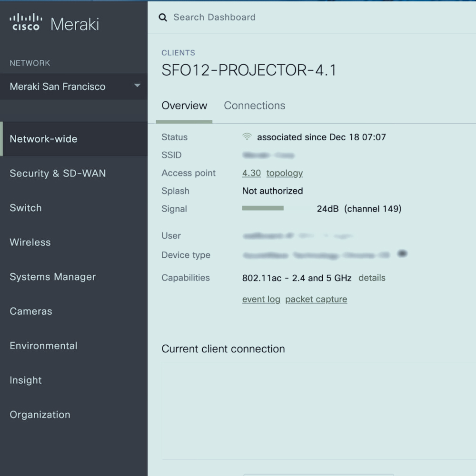Image resolution: width=476 pixels, height=476 pixels.
Task: Click the search magnifier icon
Action: coord(163,17)
